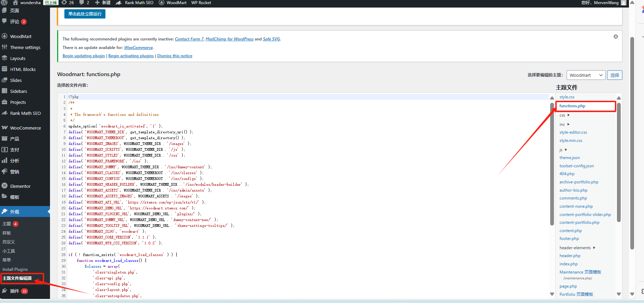Viewport: 644px width, 303px height.
Task: Click the Begin updating plugin link
Action: click(84, 56)
